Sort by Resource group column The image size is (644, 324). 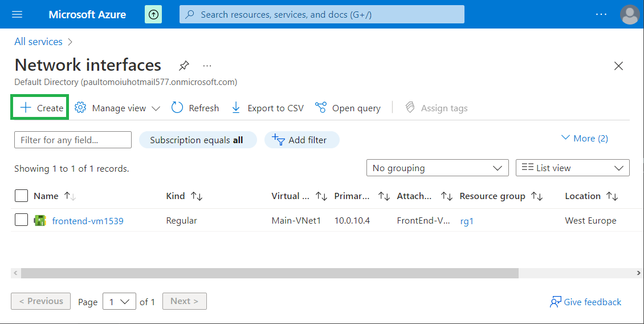pos(502,196)
